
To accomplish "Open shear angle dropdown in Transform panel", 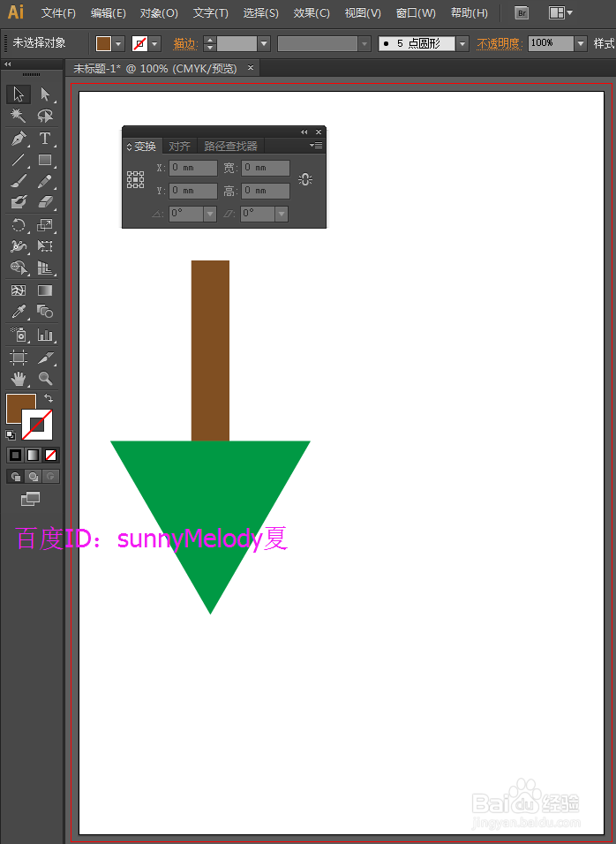I will [282, 214].
